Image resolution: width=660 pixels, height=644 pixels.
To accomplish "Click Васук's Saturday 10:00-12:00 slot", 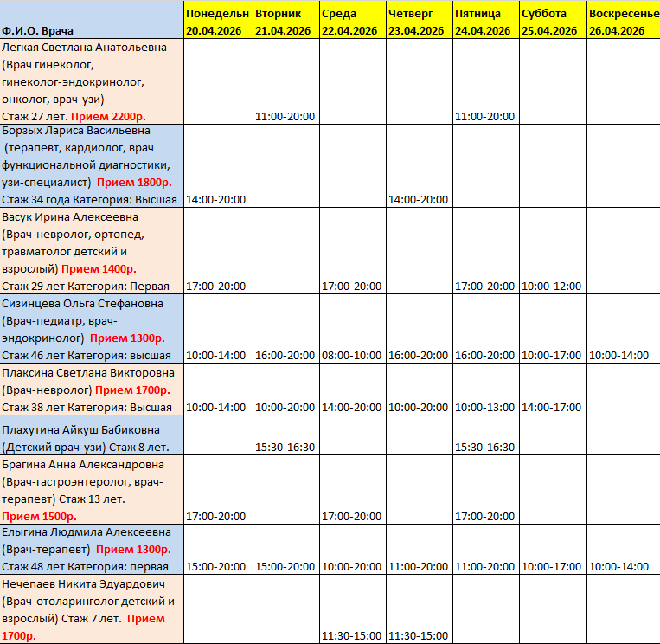I will tap(552, 286).
